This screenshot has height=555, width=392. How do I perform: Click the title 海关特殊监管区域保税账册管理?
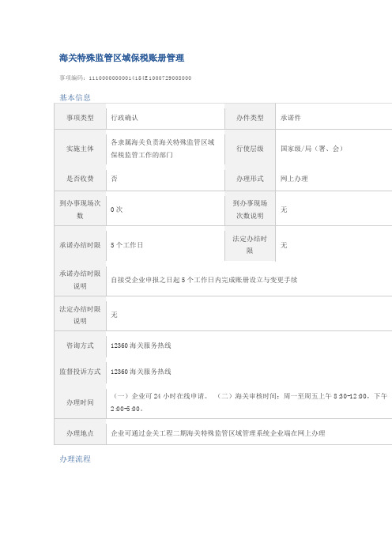coord(122,58)
